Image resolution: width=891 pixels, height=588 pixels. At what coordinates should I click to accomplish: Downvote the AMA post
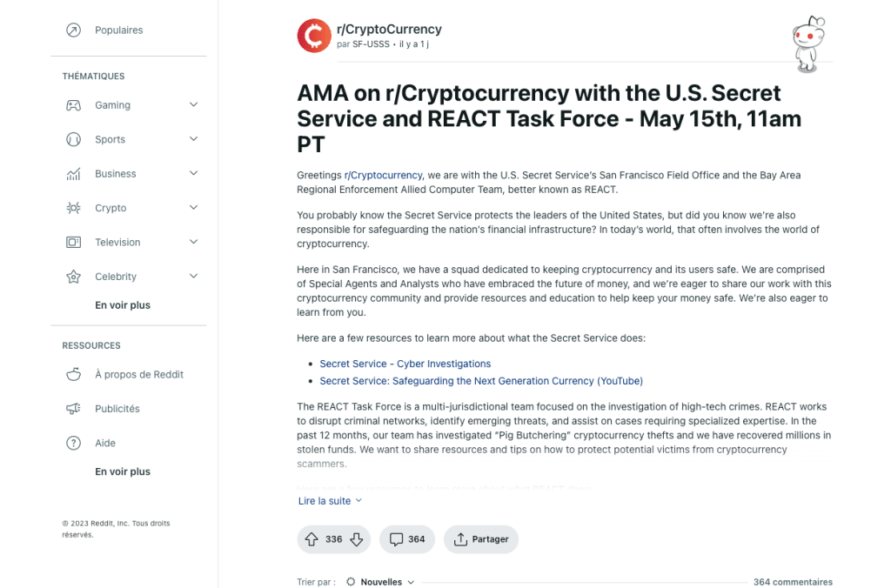click(x=356, y=539)
